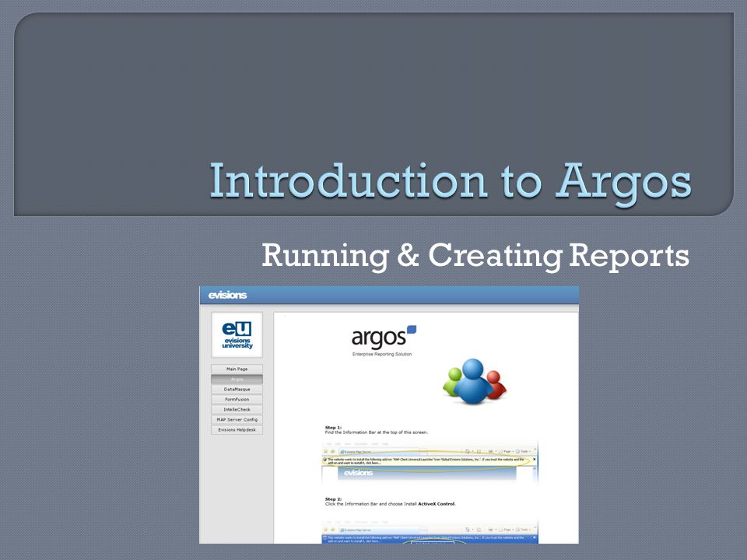Click the Main Page sidebar button
747x560 pixels.
pos(237,369)
